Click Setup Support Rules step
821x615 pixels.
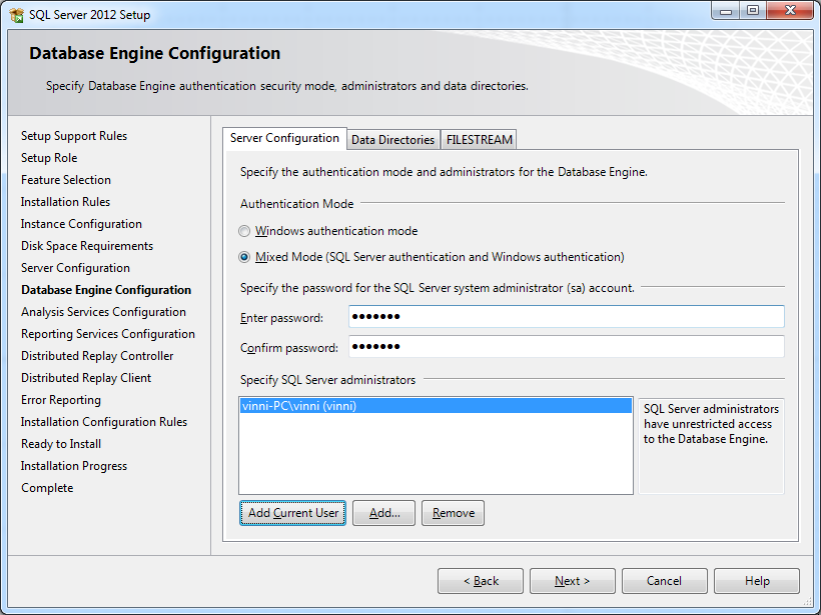tap(74, 136)
